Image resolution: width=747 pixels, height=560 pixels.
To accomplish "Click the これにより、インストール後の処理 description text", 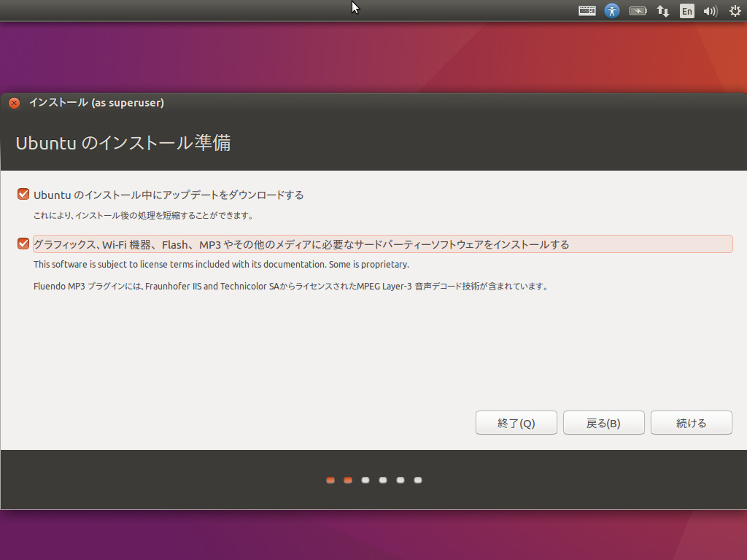I will pyautogui.click(x=144, y=216).
